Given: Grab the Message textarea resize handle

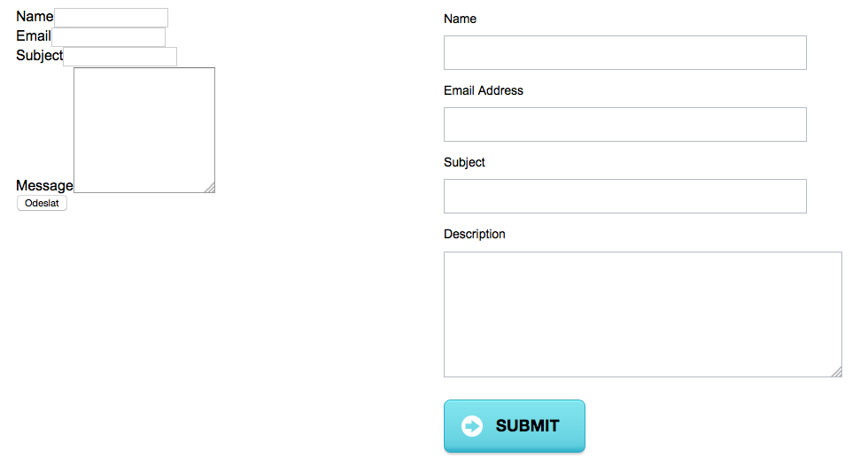Looking at the screenshot, I should 210,188.
